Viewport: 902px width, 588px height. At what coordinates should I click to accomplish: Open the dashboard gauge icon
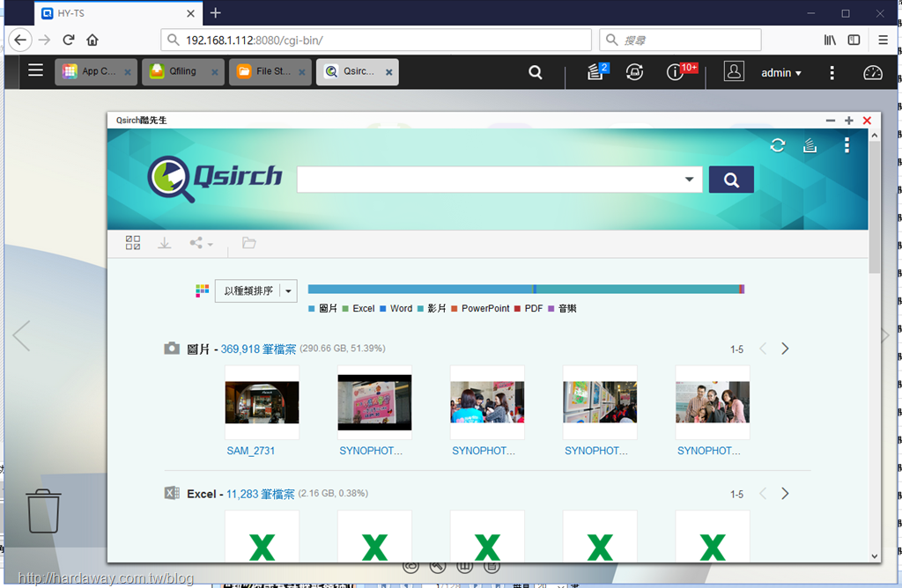pyautogui.click(x=873, y=72)
